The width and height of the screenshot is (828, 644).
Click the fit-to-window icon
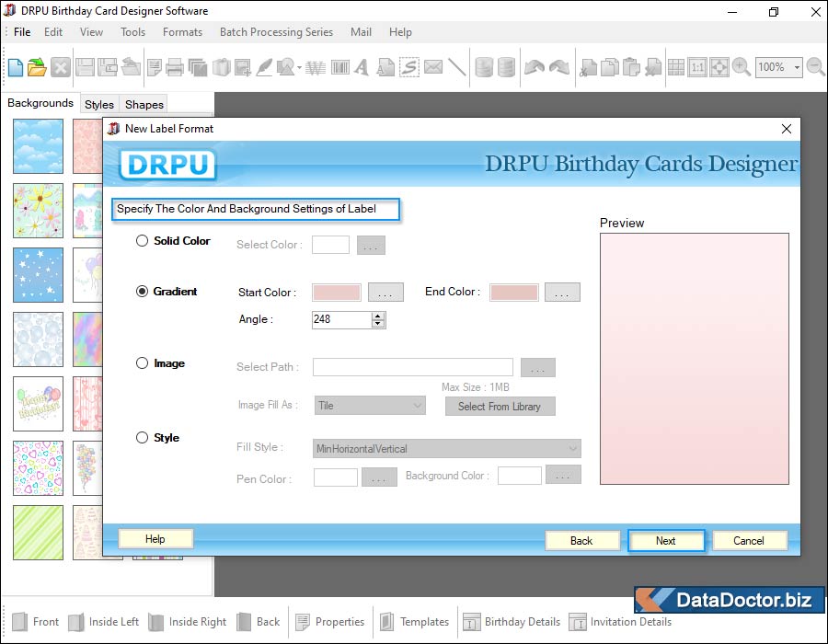pos(719,67)
